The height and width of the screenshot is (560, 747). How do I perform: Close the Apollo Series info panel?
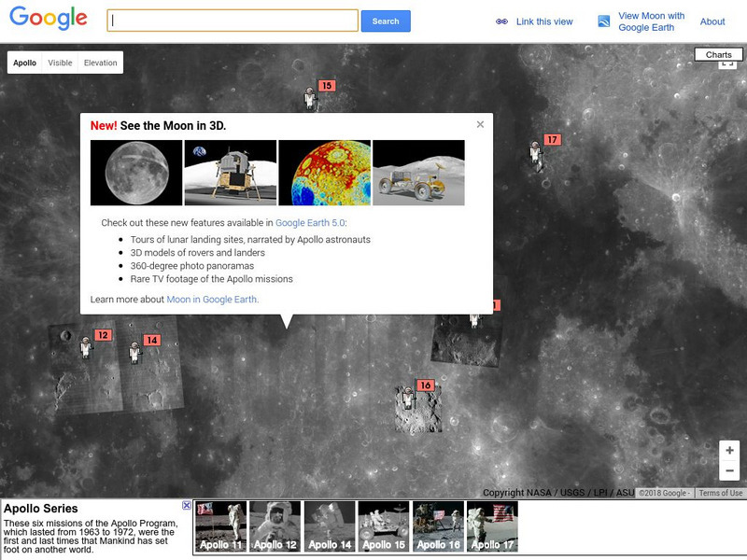pyautogui.click(x=187, y=505)
